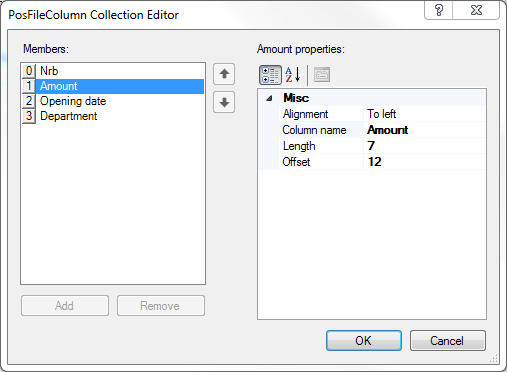The width and height of the screenshot is (507, 372).
Task: Select the Department member
Action: click(113, 116)
